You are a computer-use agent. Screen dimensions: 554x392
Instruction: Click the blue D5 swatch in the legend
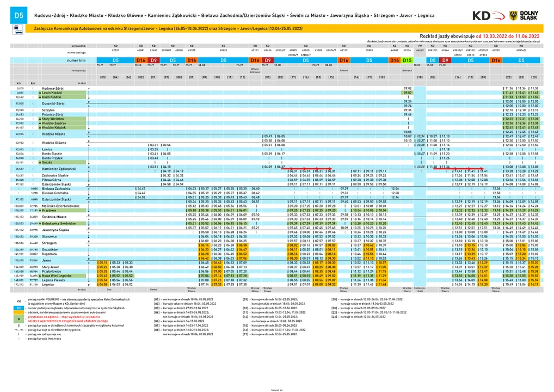click(x=19, y=308)
